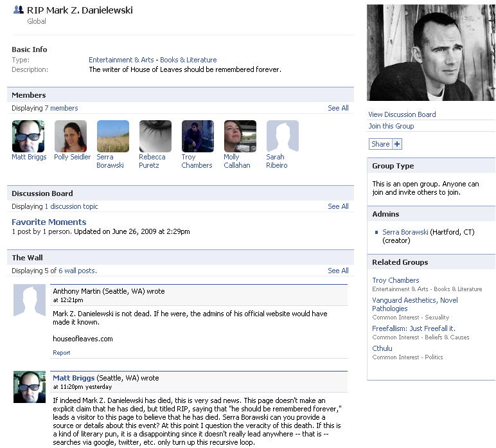Open Vanguard Aesthetics related group
The width and height of the screenshot is (496, 448).
click(414, 305)
